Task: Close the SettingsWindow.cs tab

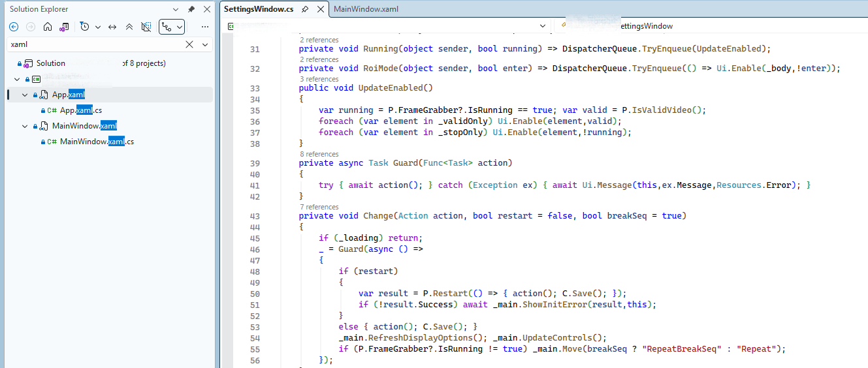Action: [x=320, y=9]
